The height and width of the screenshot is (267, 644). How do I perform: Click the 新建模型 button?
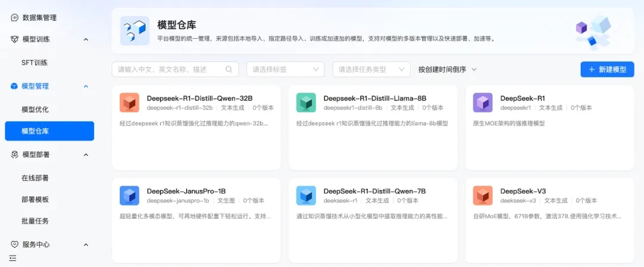[x=607, y=69]
